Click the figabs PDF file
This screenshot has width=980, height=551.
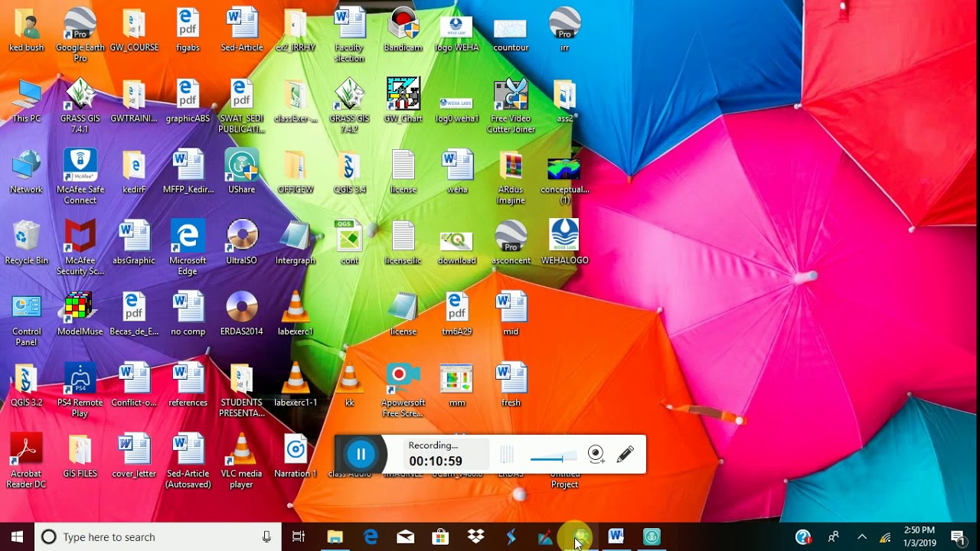pyautogui.click(x=188, y=30)
